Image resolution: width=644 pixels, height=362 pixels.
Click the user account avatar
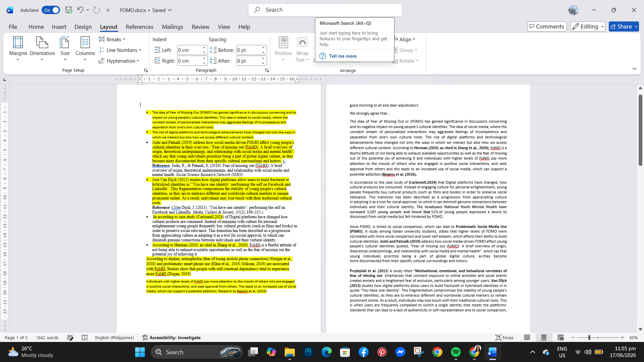tap(573, 10)
